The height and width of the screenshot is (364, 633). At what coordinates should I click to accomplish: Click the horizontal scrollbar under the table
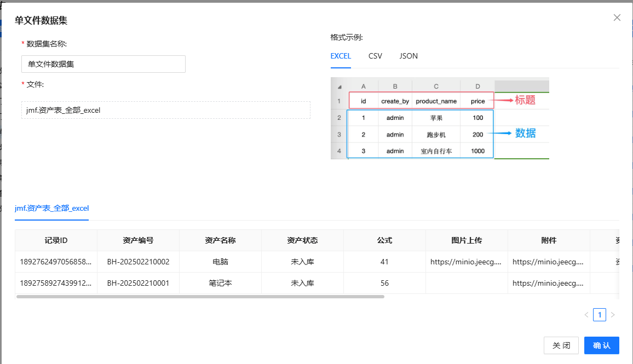point(200,297)
